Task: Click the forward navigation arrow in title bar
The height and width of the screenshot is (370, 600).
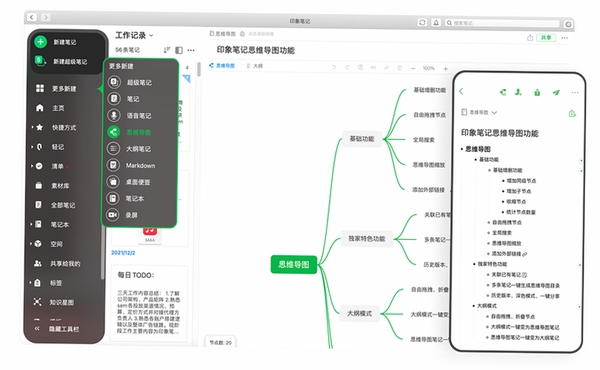Action: [46, 17]
